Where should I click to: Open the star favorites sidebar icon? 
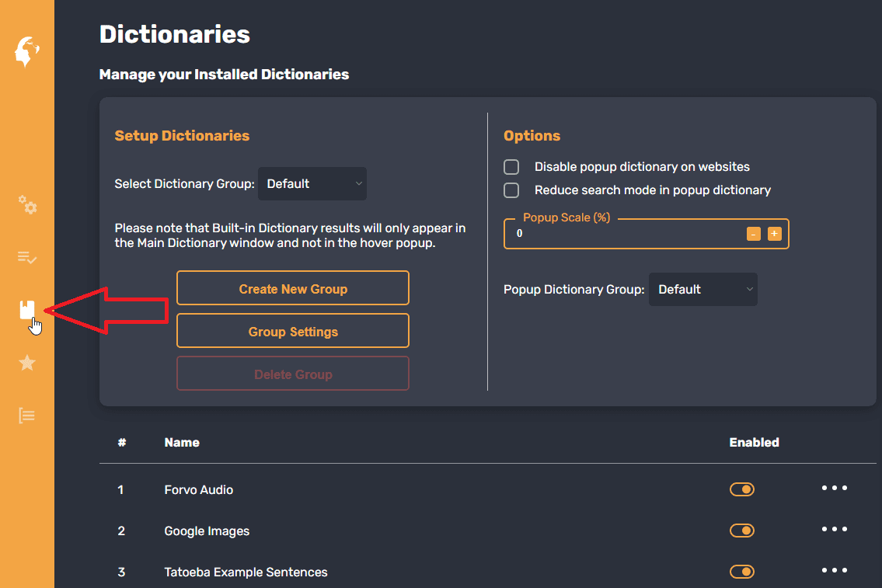(27, 363)
